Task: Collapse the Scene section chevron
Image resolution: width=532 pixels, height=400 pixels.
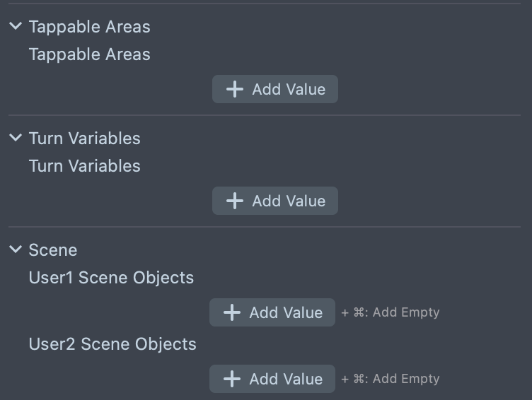Action: [16, 250]
